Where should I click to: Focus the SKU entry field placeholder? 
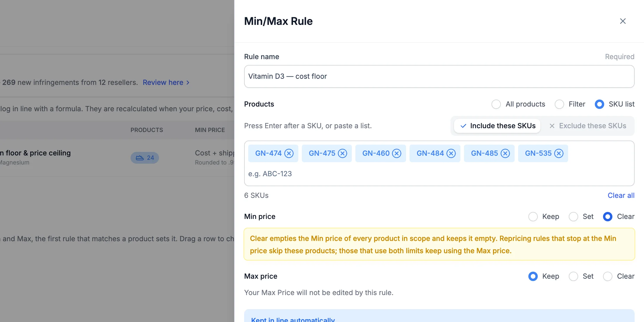(x=270, y=174)
